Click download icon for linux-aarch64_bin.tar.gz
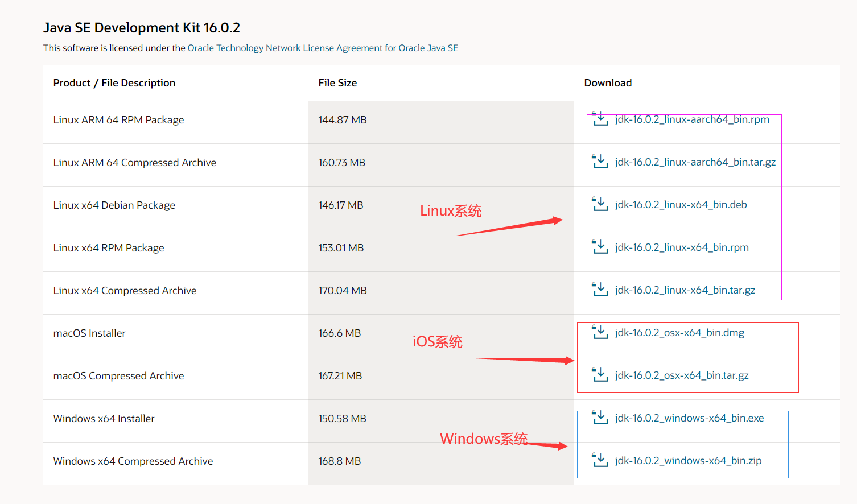The height and width of the screenshot is (504, 857). click(x=600, y=162)
